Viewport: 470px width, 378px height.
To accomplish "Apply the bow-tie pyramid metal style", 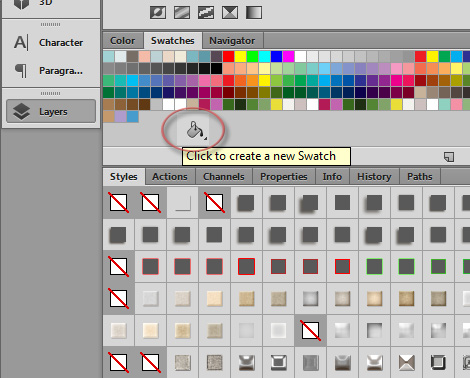I will click(x=406, y=363).
